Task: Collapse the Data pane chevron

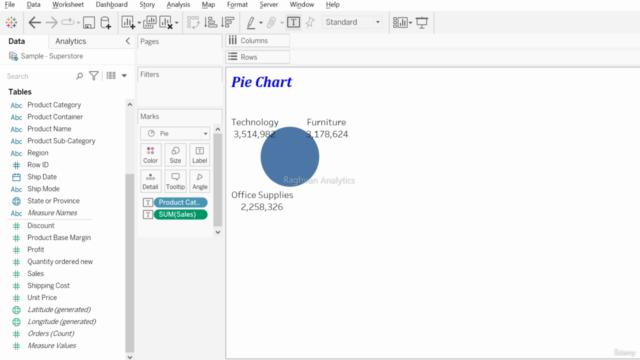Action: [128, 41]
